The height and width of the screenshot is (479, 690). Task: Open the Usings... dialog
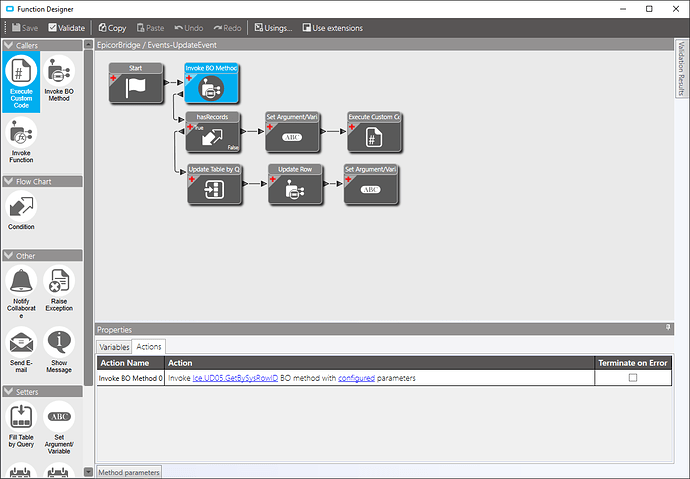(x=273, y=28)
